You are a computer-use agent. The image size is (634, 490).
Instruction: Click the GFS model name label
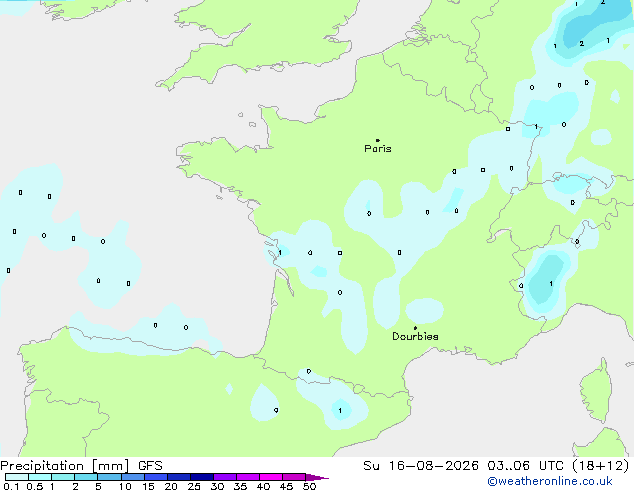(x=150, y=466)
